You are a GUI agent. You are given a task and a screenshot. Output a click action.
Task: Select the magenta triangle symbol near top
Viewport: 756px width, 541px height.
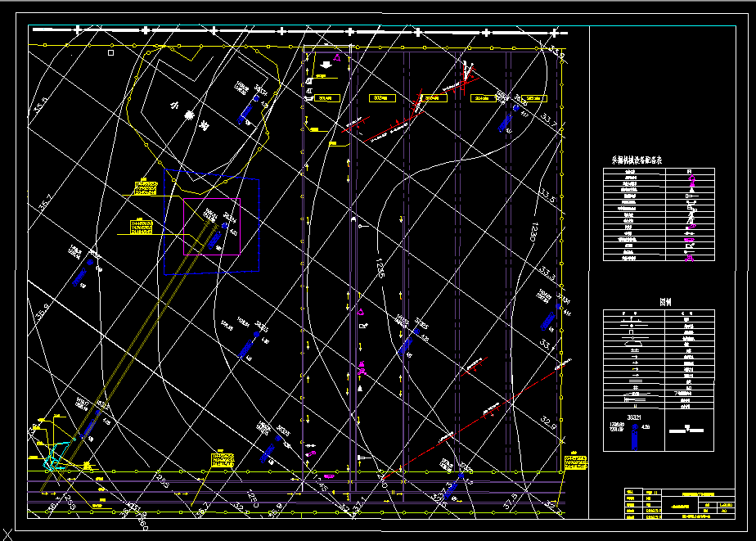[x=338, y=58]
